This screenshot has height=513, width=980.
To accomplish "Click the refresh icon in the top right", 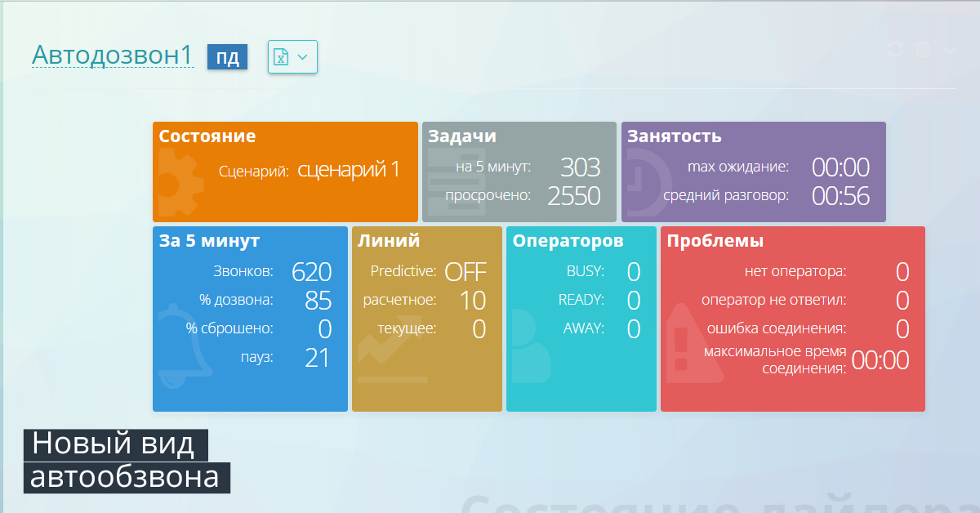I will pyautogui.click(x=894, y=50).
